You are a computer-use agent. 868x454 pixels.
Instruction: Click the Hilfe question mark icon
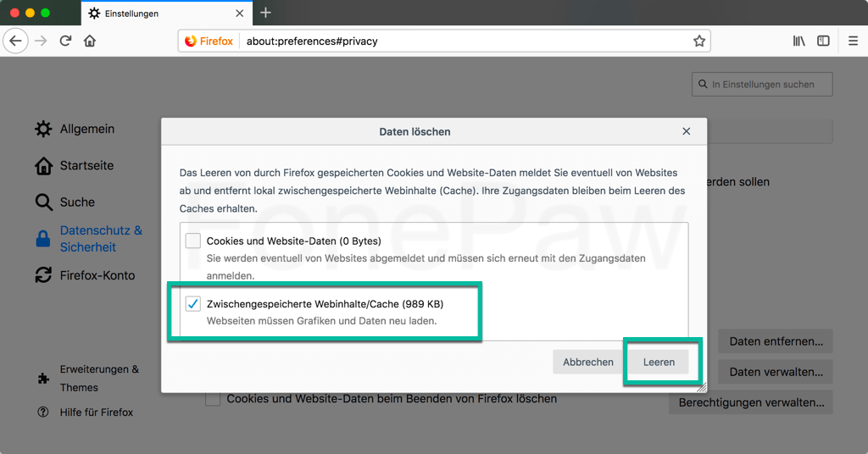click(x=42, y=412)
